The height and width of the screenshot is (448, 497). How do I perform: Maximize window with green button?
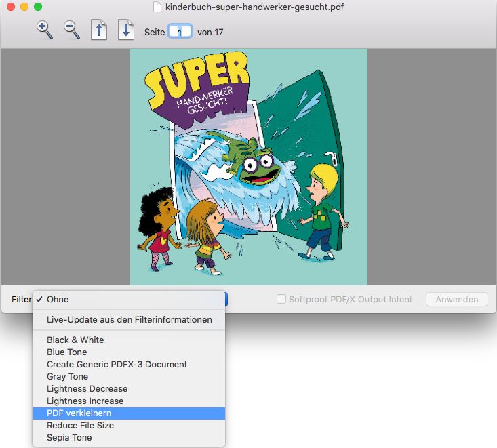[38, 7]
